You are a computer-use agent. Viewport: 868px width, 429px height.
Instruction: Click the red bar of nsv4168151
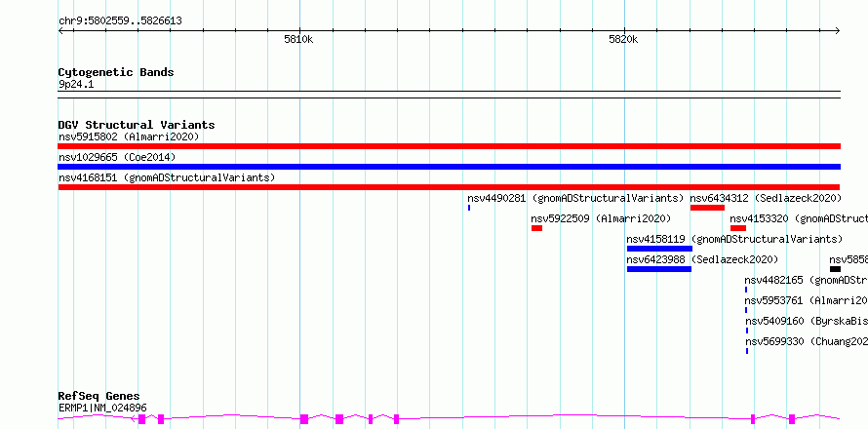point(449,187)
